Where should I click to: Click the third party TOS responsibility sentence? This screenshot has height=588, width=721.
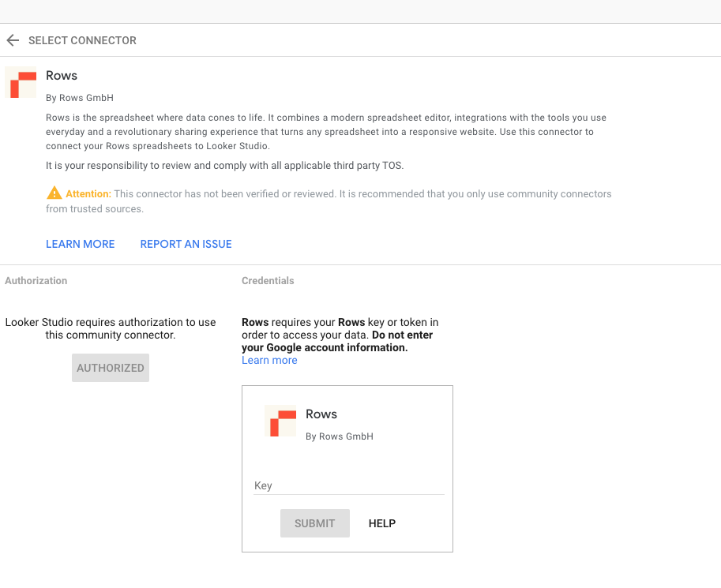coord(224,166)
